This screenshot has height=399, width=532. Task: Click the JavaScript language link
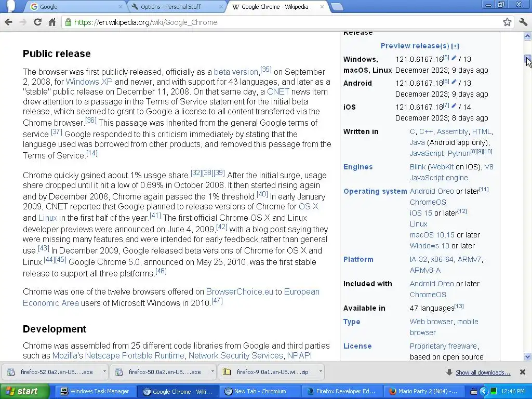click(x=427, y=153)
